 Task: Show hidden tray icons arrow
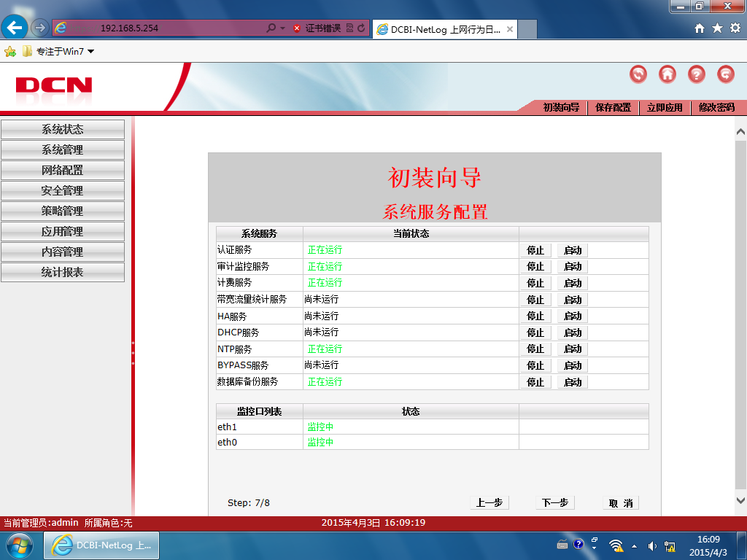(x=634, y=546)
